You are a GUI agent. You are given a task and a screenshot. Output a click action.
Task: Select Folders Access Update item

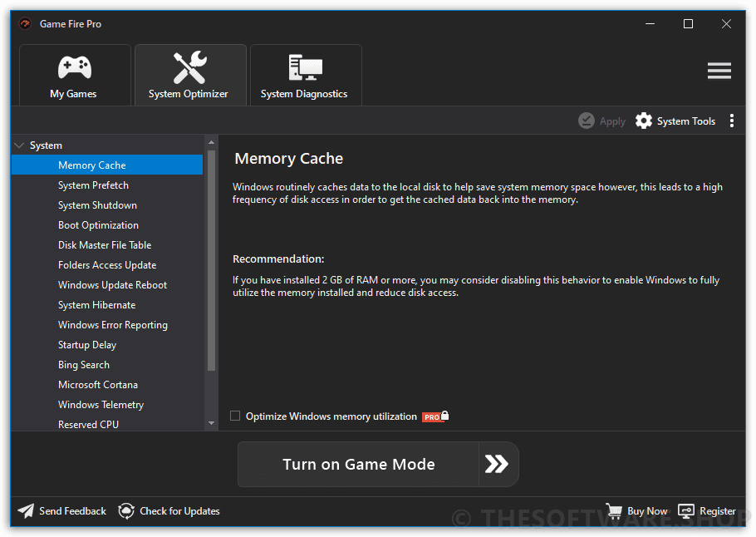coord(107,265)
